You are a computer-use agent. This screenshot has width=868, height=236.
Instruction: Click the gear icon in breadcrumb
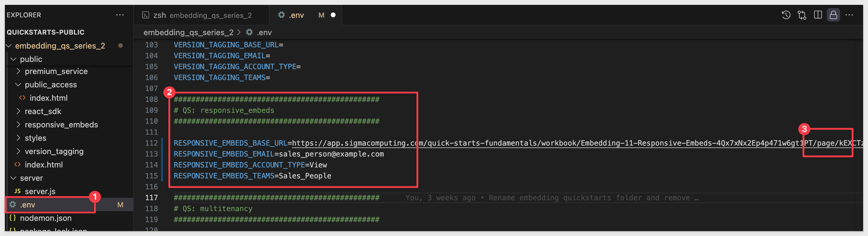click(249, 32)
